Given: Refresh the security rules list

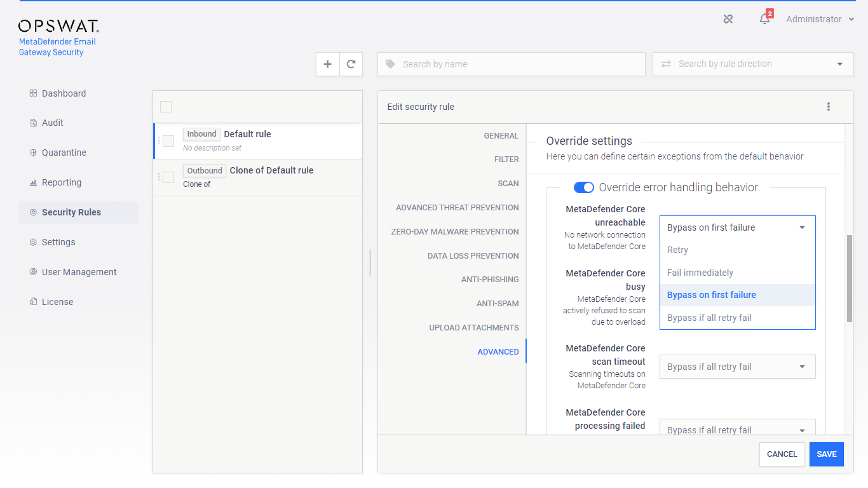Looking at the screenshot, I should pos(351,64).
